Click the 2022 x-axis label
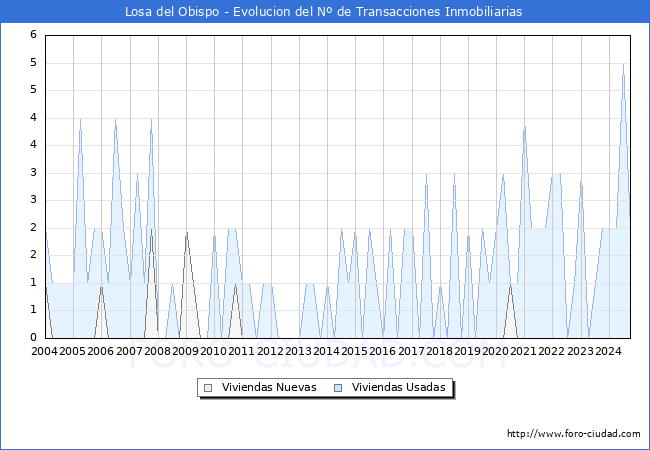This screenshot has width=650, height=450. pyautogui.click(x=552, y=351)
